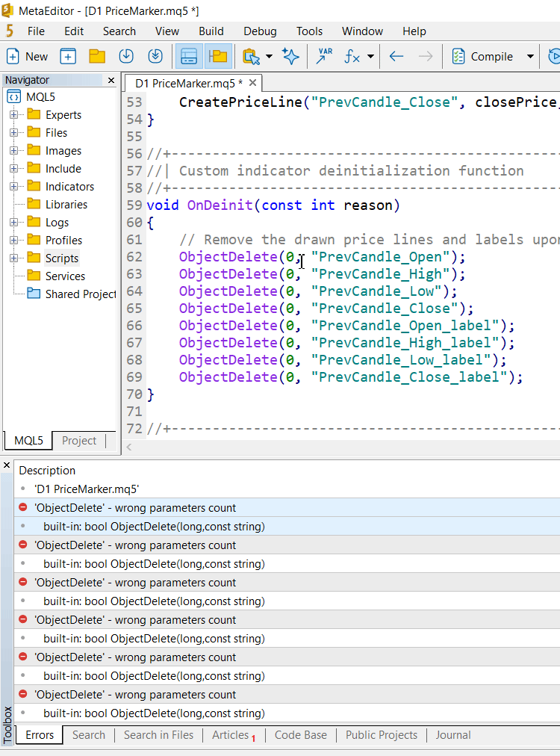Switch to the Search in Files tab

coord(158,735)
